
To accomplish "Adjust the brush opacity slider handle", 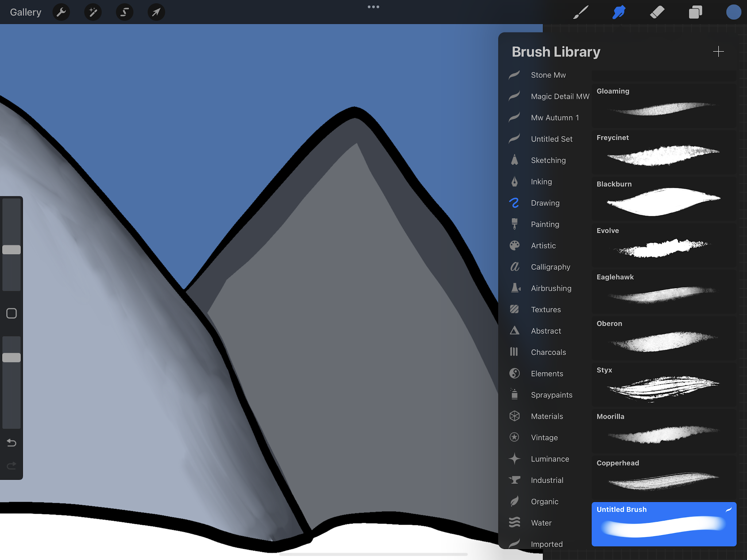I will coord(12,358).
